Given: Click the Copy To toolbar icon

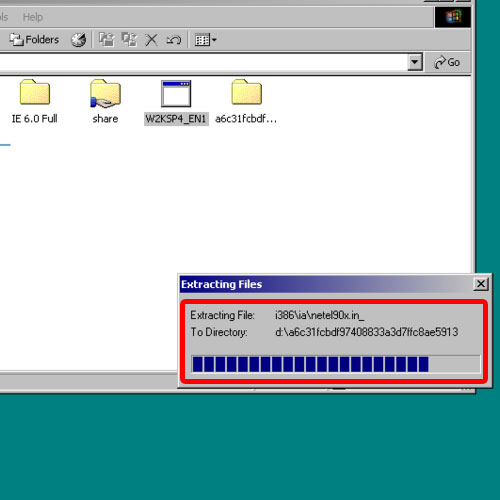Looking at the screenshot, I should click(x=129, y=40).
